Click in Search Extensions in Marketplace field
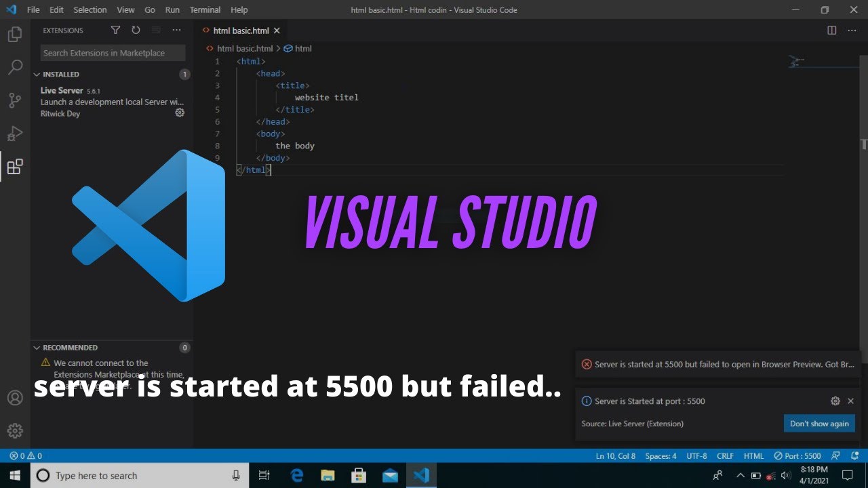The height and width of the screenshot is (488, 868). [x=112, y=53]
